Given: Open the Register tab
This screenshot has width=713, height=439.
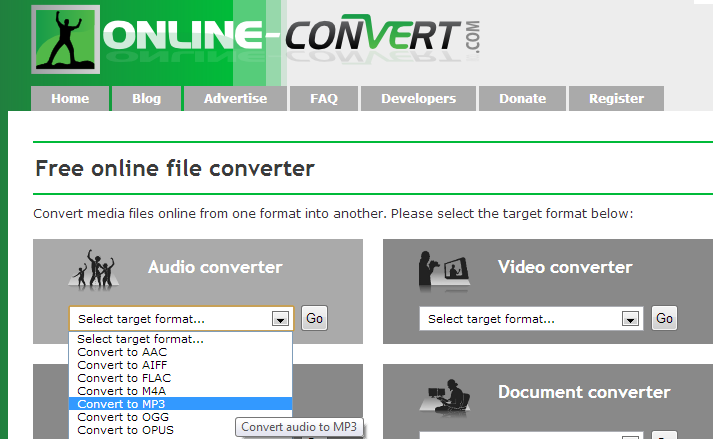Looking at the screenshot, I should coord(616,98).
